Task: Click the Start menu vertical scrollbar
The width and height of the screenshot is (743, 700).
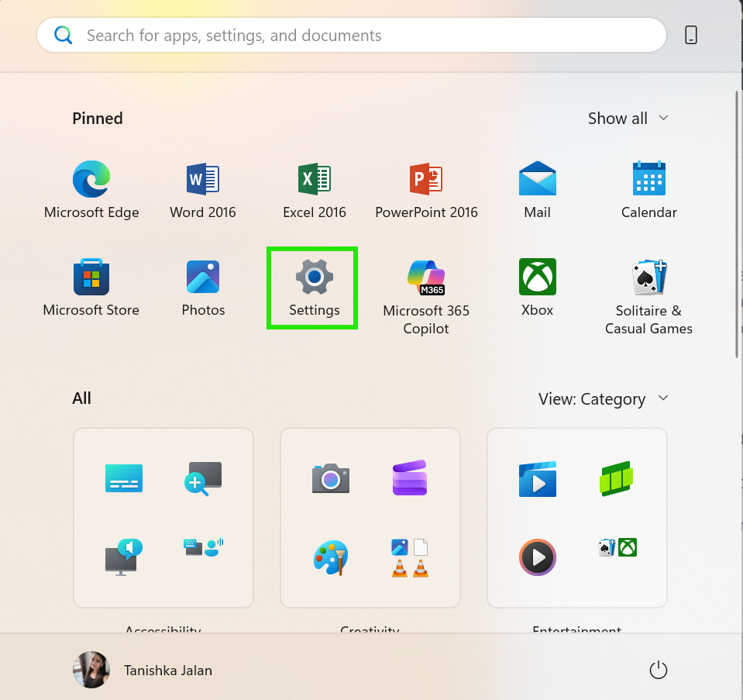Action: pos(737,224)
